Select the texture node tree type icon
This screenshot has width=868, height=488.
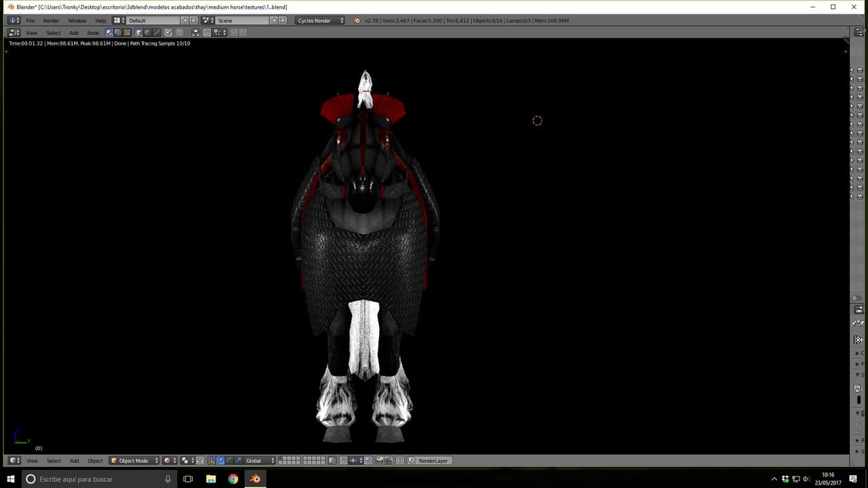(x=127, y=33)
